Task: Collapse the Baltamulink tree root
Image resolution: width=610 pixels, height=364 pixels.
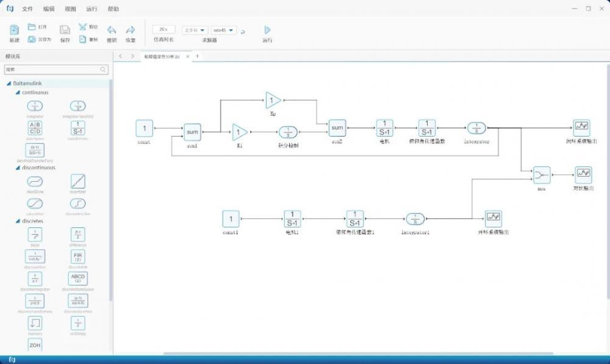Action: tap(9, 84)
